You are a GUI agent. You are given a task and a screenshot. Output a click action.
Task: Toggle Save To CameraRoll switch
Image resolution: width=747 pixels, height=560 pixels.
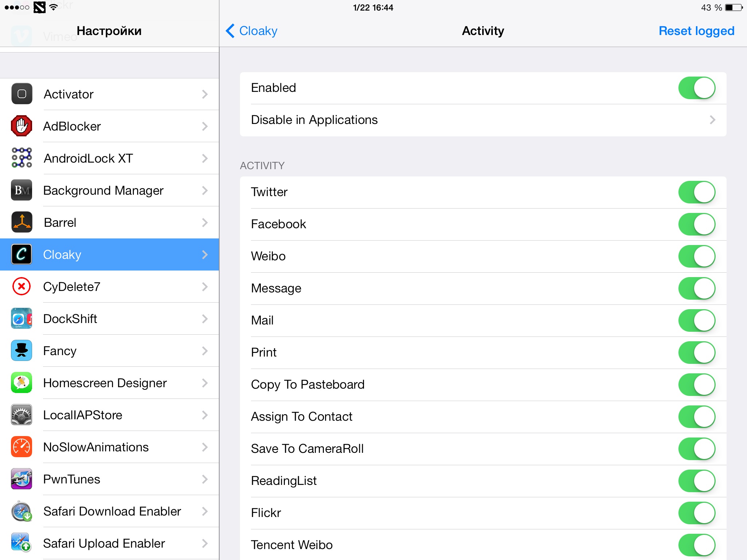(697, 449)
